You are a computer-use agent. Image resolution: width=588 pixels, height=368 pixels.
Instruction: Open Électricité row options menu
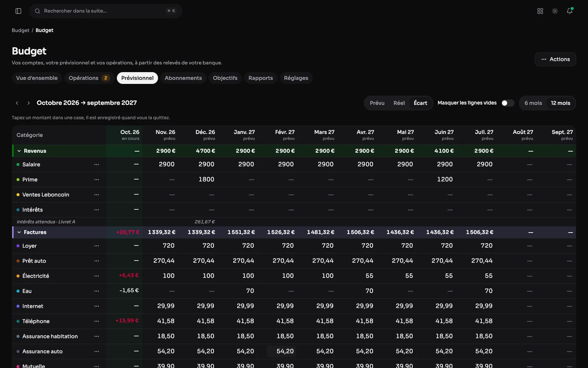click(x=97, y=276)
